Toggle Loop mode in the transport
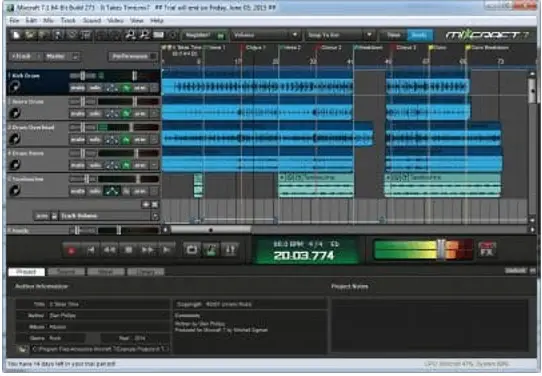Viewport: 542px width, 376px height. (192, 250)
